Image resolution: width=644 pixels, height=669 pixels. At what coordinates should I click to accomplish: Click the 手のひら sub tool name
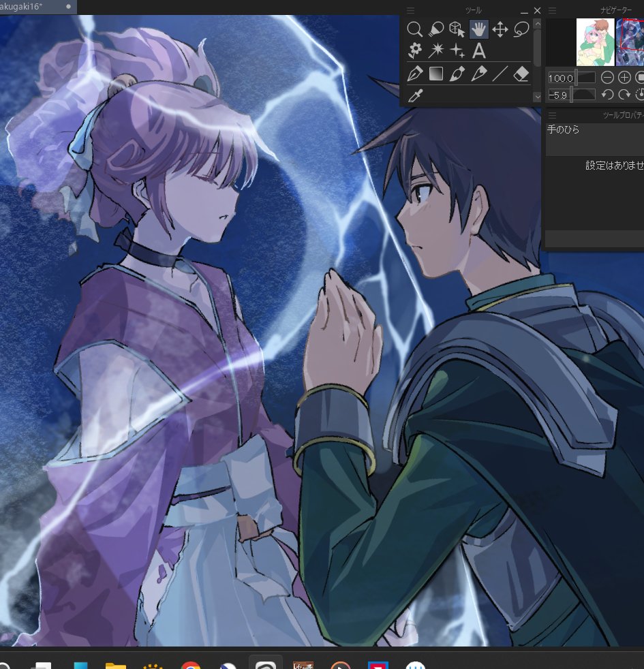[563, 129]
